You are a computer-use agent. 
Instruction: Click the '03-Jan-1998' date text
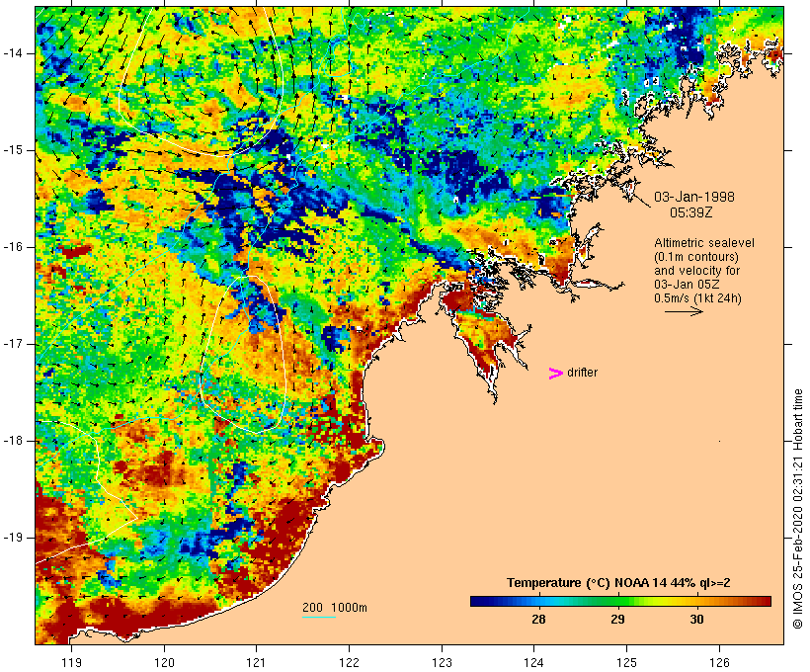tap(694, 197)
